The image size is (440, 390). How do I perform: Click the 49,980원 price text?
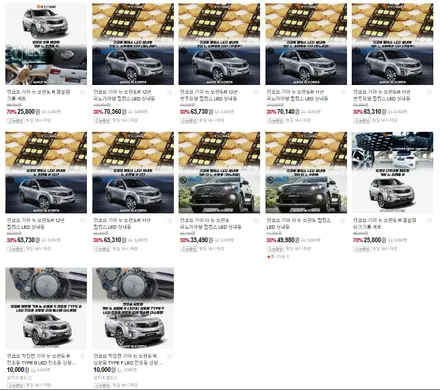[x=288, y=240]
